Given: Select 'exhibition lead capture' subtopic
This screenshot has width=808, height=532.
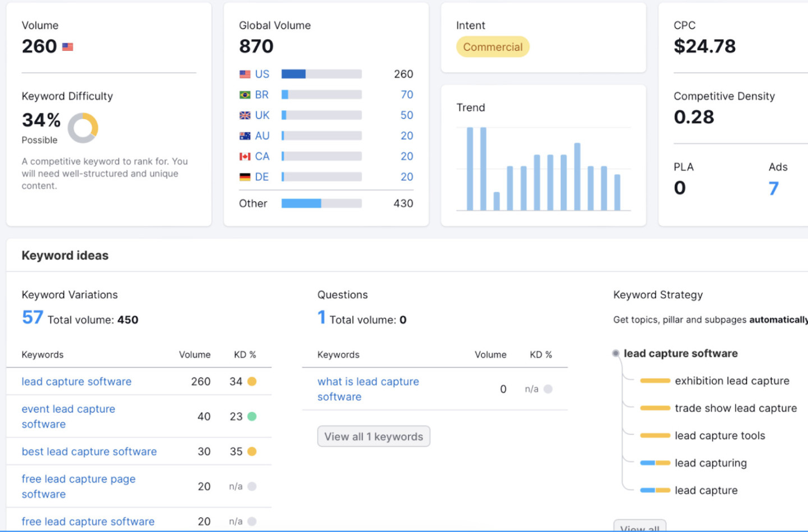Looking at the screenshot, I should (732, 381).
